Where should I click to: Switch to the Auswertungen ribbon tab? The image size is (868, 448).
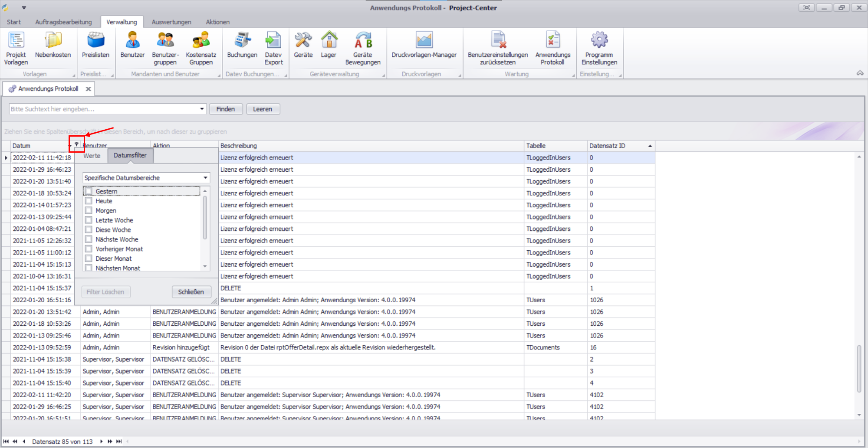pos(171,22)
